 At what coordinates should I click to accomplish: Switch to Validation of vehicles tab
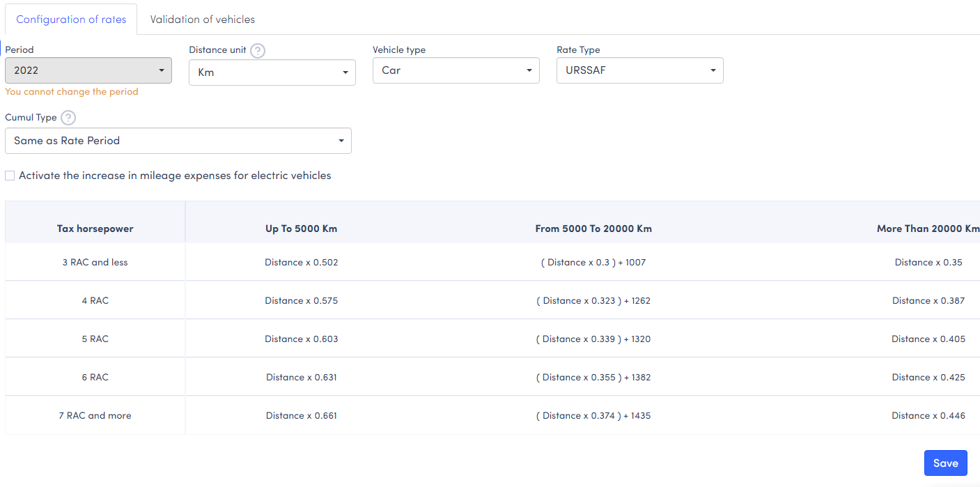point(202,20)
